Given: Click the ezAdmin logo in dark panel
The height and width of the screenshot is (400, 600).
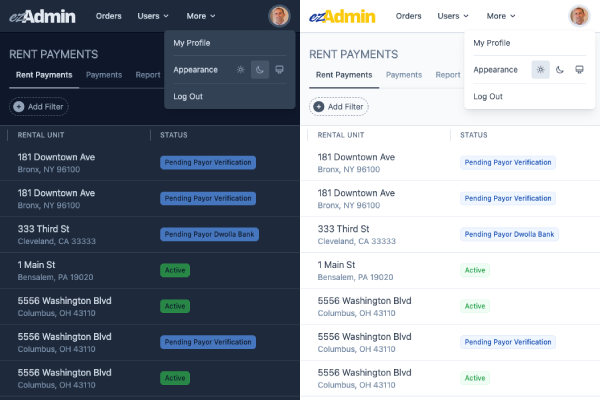Looking at the screenshot, I should click(42, 16).
